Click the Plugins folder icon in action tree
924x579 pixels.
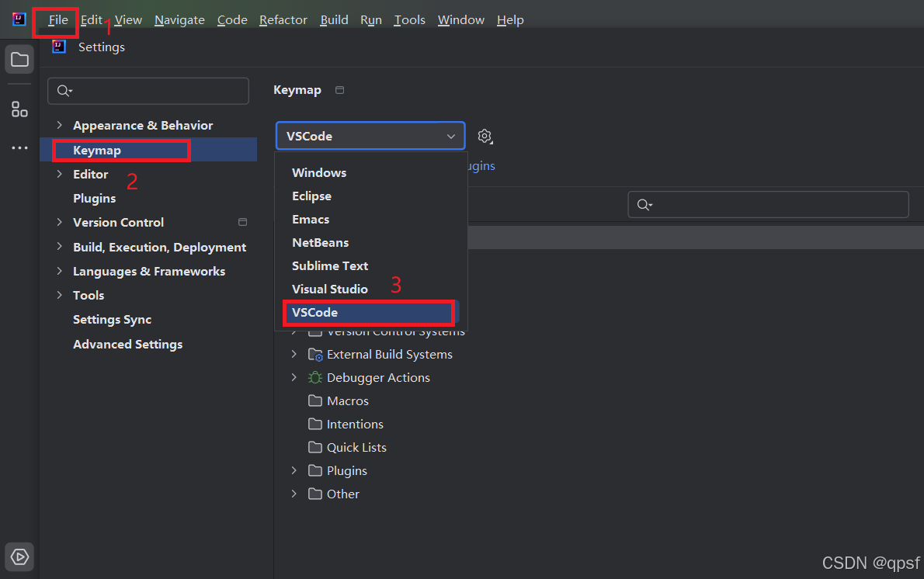point(315,470)
